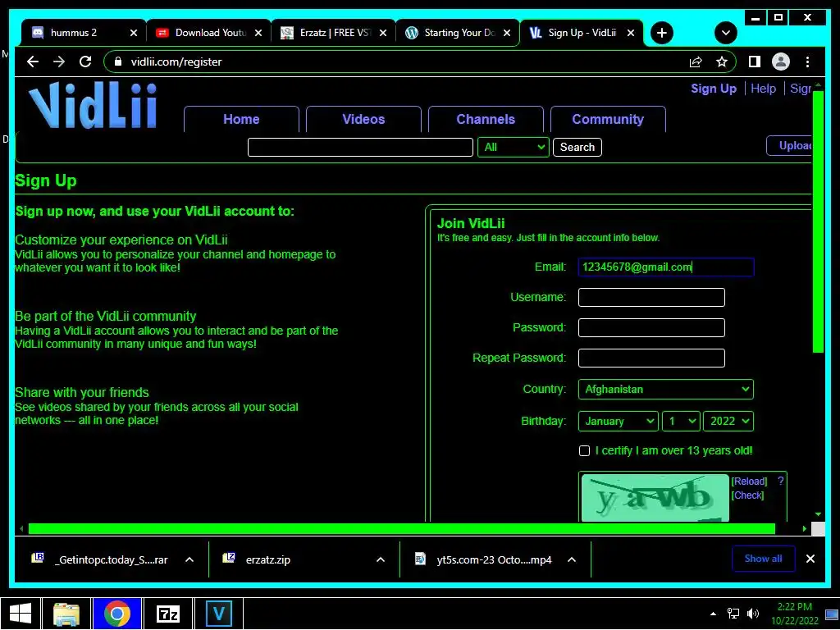This screenshot has height=630, width=840.
Task: Close the Erzatz FREE VST tab
Action: [382, 33]
